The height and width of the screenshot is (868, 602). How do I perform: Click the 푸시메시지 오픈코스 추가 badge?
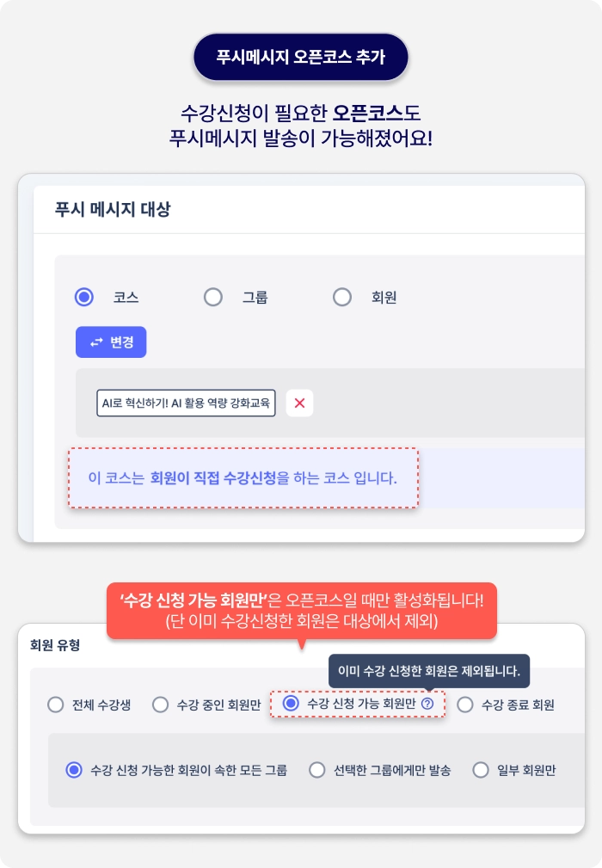[300, 57]
